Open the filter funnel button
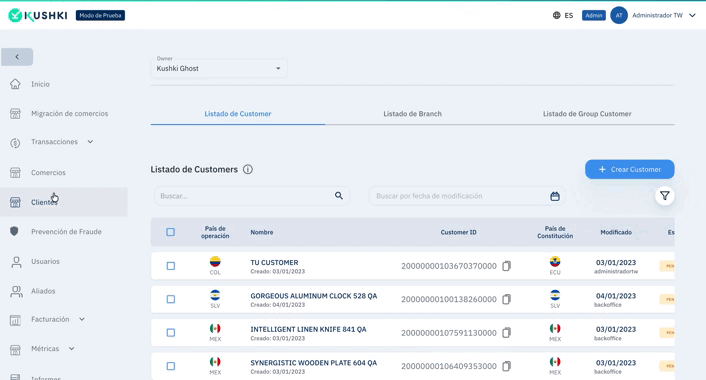This screenshot has width=706, height=380. tap(665, 196)
